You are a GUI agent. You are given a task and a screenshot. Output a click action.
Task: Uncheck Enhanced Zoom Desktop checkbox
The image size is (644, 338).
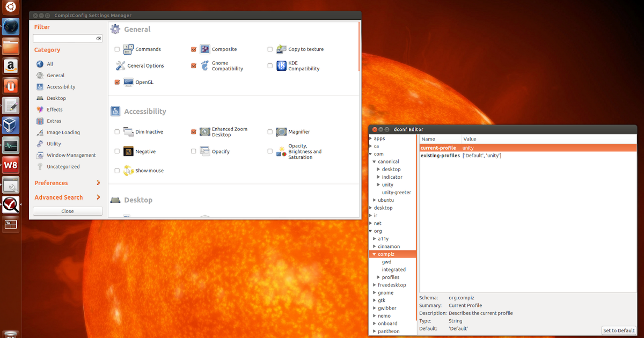pos(194,132)
